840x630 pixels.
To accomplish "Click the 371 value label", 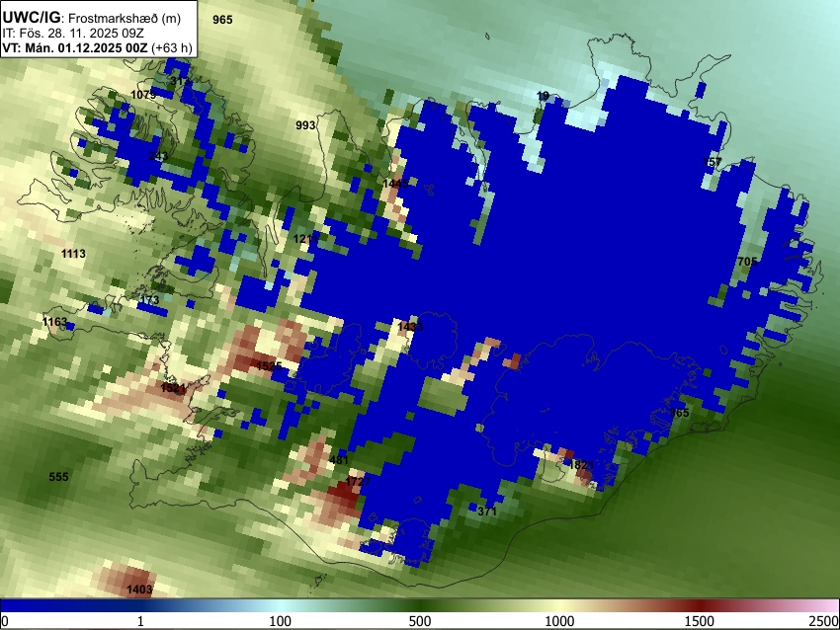I will [x=487, y=512].
